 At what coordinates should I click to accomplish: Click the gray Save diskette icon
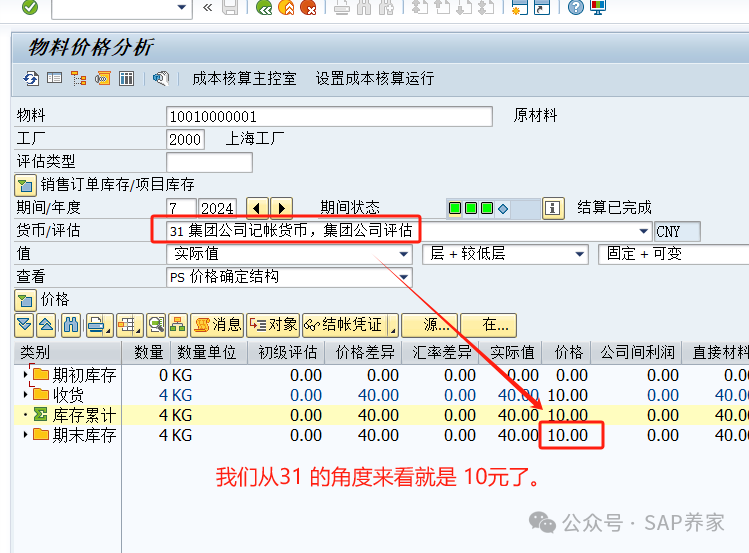pyautogui.click(x=230, y=7)
